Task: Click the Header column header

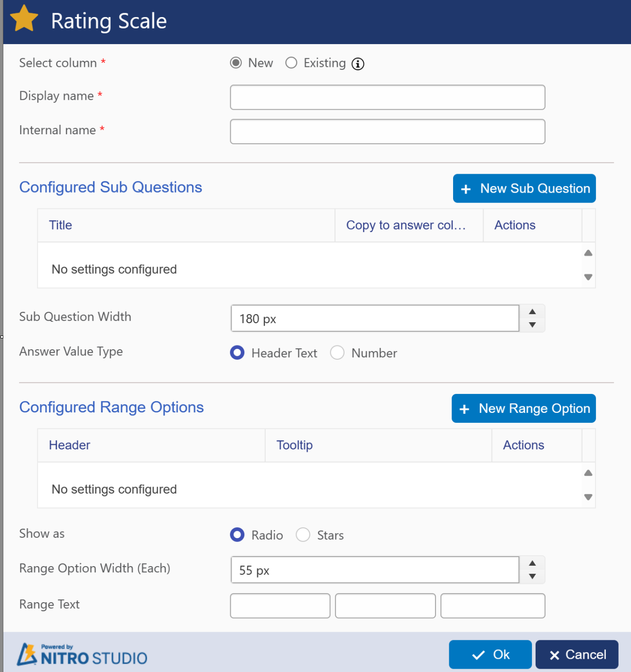Action: tap(151, 445)
